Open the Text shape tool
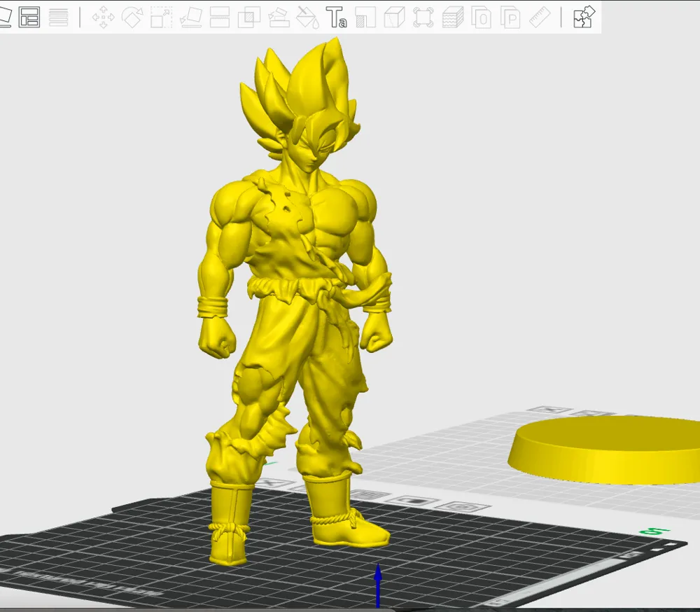This screenshot has width=700, height=612. click(x=336, y=18)
